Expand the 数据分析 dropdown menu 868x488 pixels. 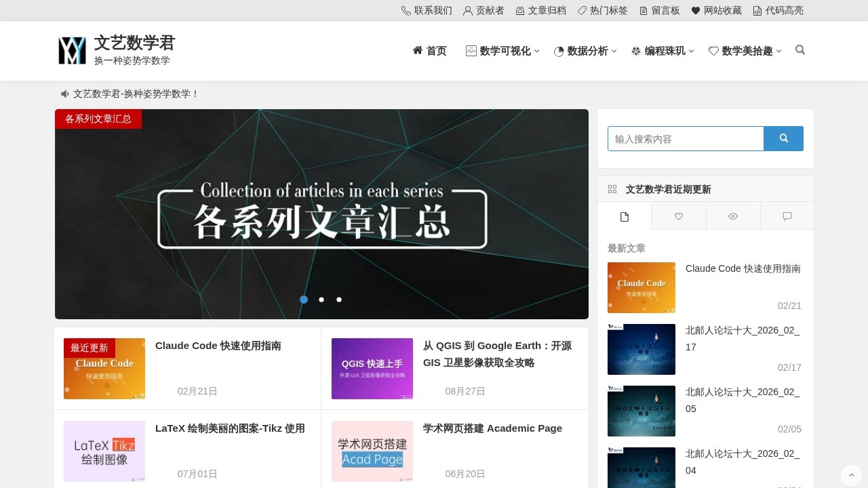tap(585, 50)
